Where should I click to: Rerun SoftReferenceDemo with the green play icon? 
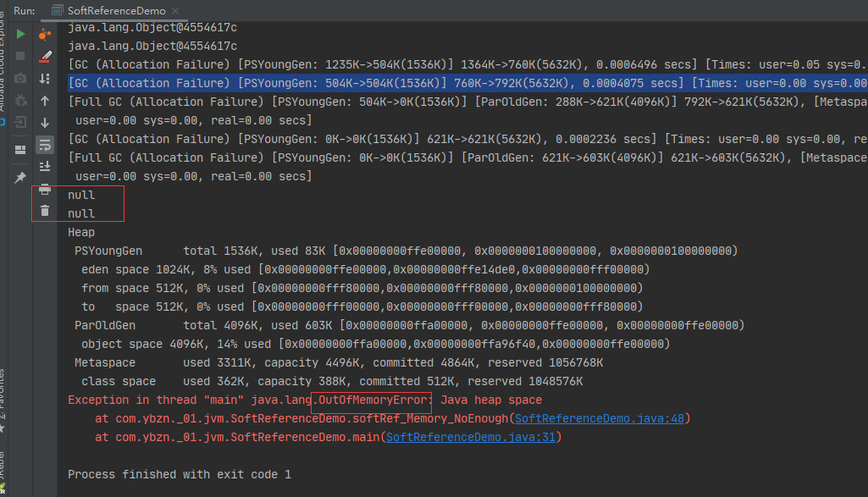click(20, 35)
